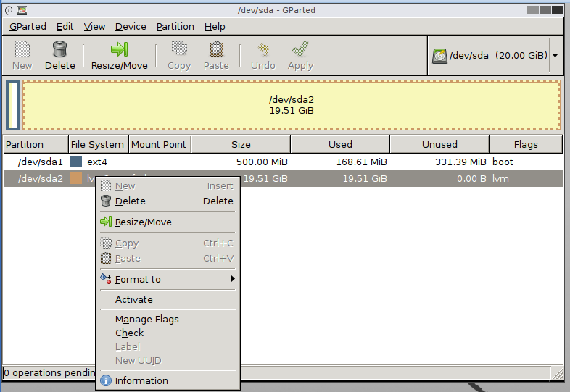Click the 500.00 MiB size value
The image size is (570, 392).
pyautogui.click(x=262, y=162)
